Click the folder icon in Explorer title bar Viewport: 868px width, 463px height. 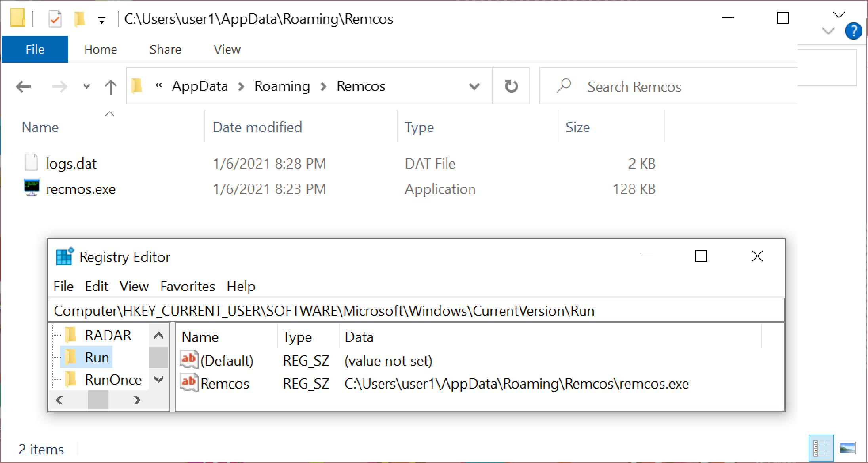(x=17, y=18)
